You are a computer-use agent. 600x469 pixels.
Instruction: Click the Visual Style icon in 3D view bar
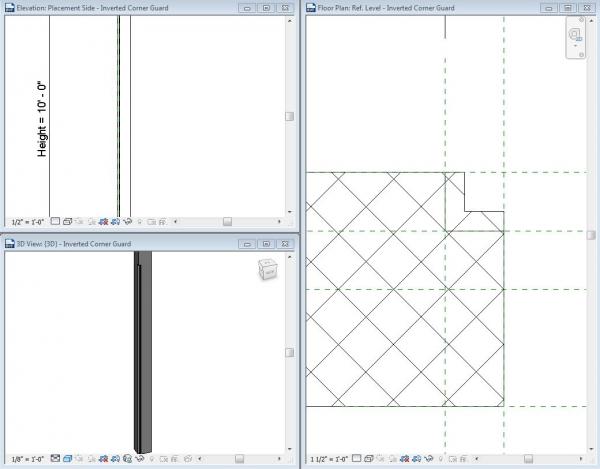coord(67,459)
